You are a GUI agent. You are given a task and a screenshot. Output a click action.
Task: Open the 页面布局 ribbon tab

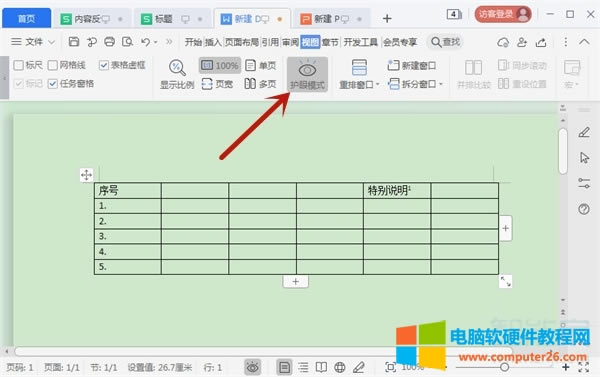241,42
